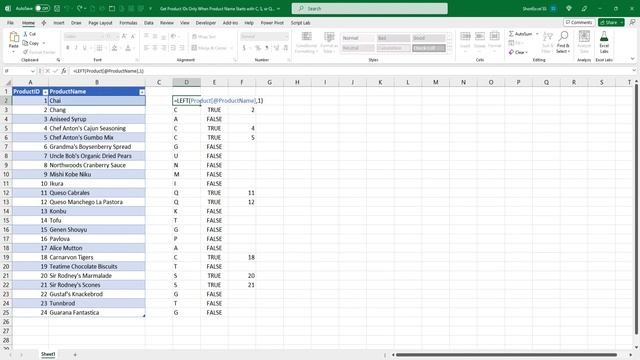Select the Bad cell style
The height and width of the screenshot is (360, 640).
click(x=393, y=38)
